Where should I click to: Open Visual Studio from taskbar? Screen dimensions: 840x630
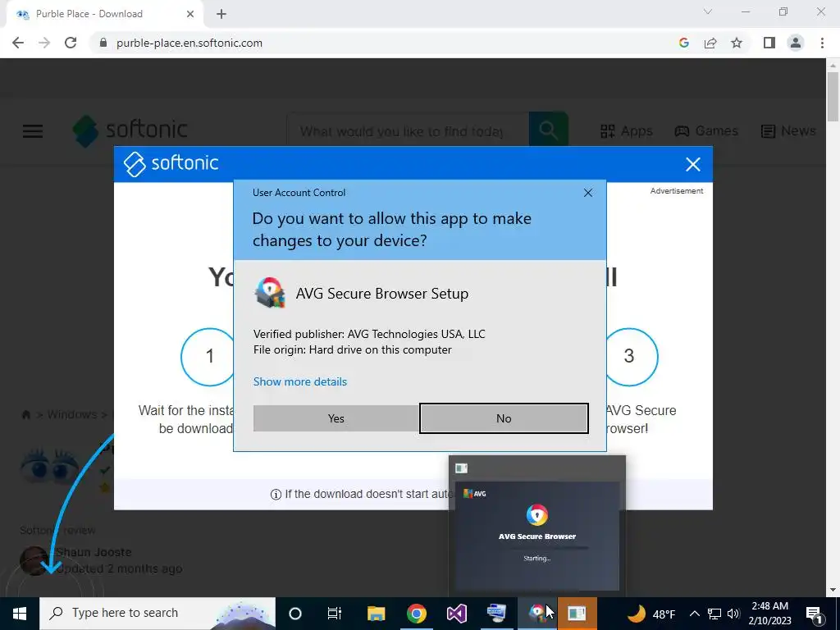point(456,614)
